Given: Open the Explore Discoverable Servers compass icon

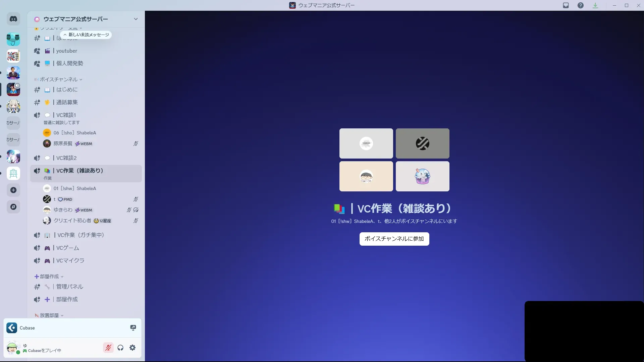Looking at the screenshot, I should coord(13,207).
